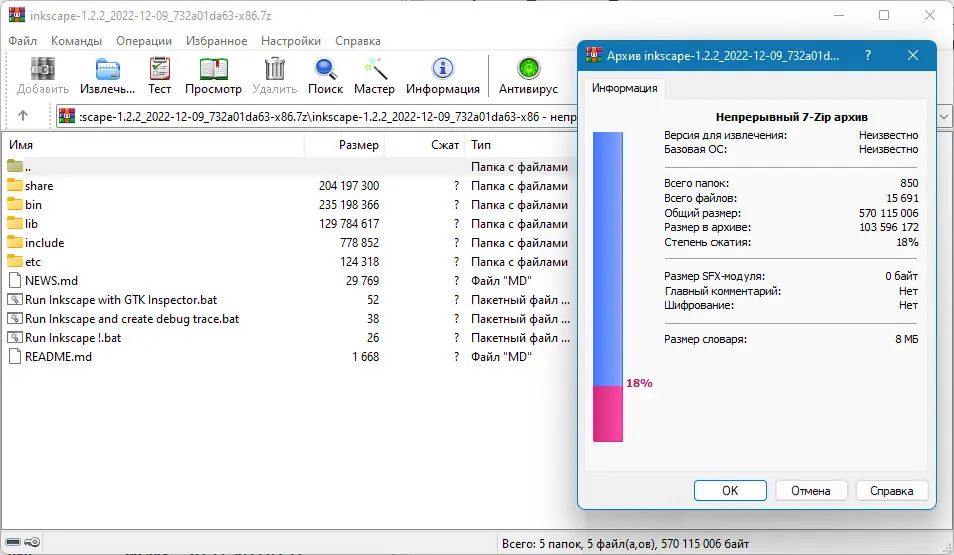
Task: Click OK in the archive dialog
Action: pyautogui.click(x=730, y=490)
